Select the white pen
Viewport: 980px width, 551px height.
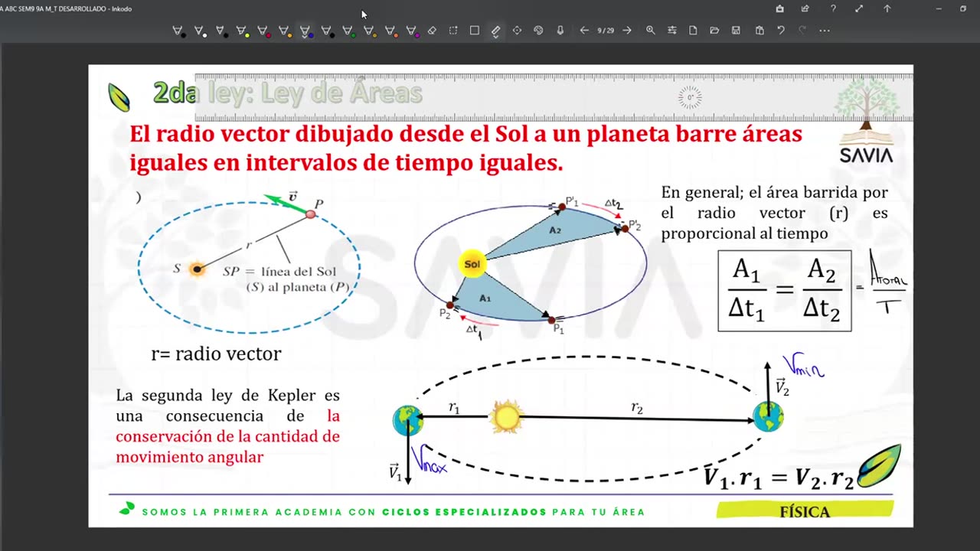tap(199, 31)
